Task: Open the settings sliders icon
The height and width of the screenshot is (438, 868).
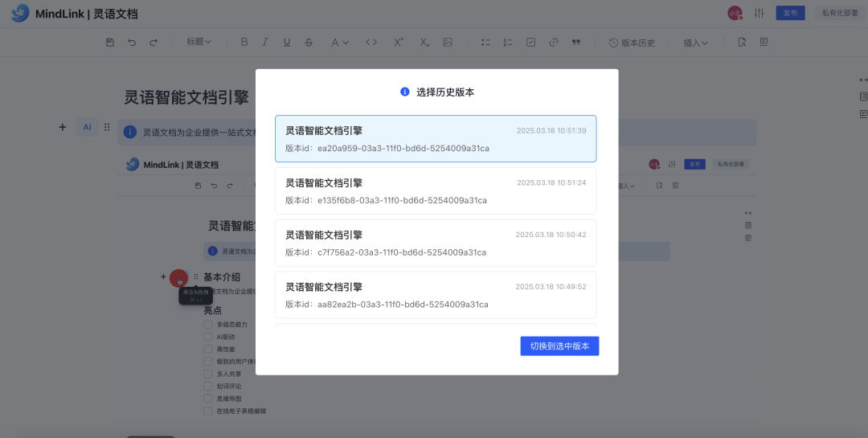Action: coord(759,13)
